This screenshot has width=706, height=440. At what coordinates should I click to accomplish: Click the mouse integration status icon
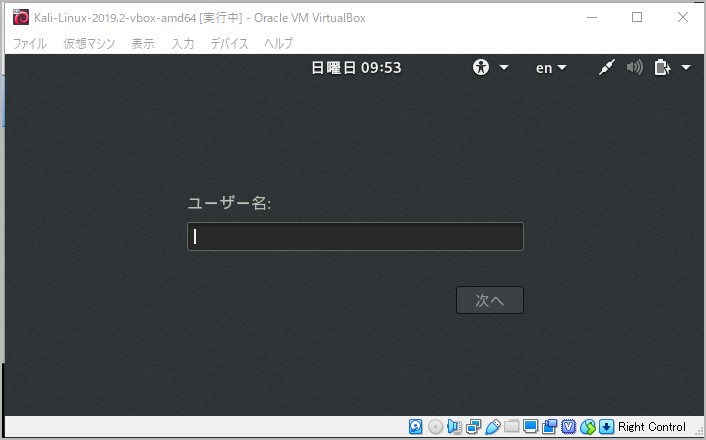(588, 426)
